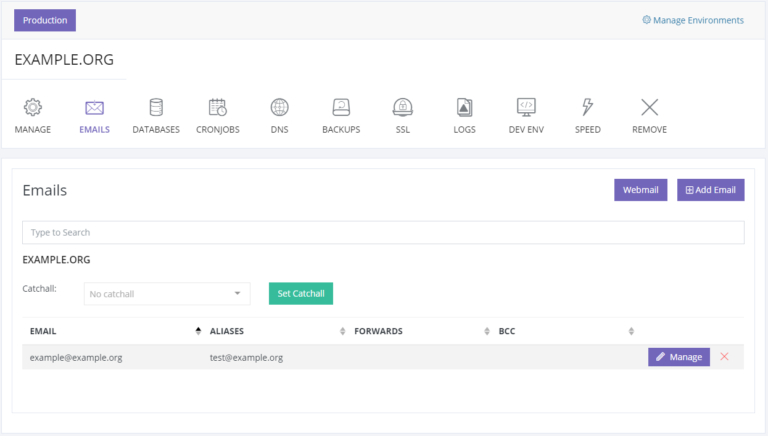Viewport: 768px width, 436px height.
Task: Open the Dev Env monitor icon
Action: (526, 107)
